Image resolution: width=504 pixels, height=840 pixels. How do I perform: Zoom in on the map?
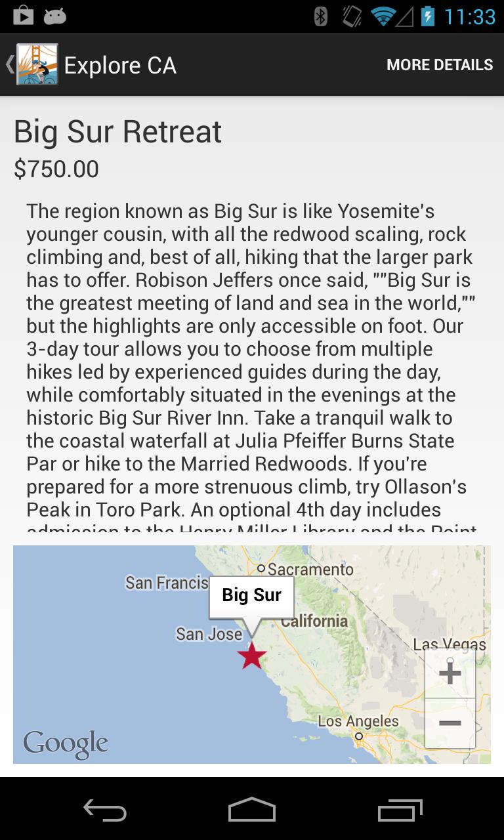pos(450,673)
